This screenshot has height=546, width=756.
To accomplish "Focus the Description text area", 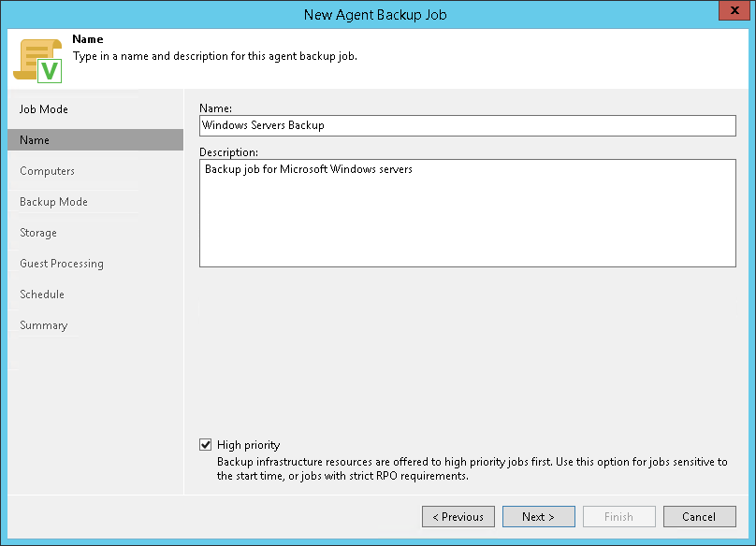I will (468, 212).
